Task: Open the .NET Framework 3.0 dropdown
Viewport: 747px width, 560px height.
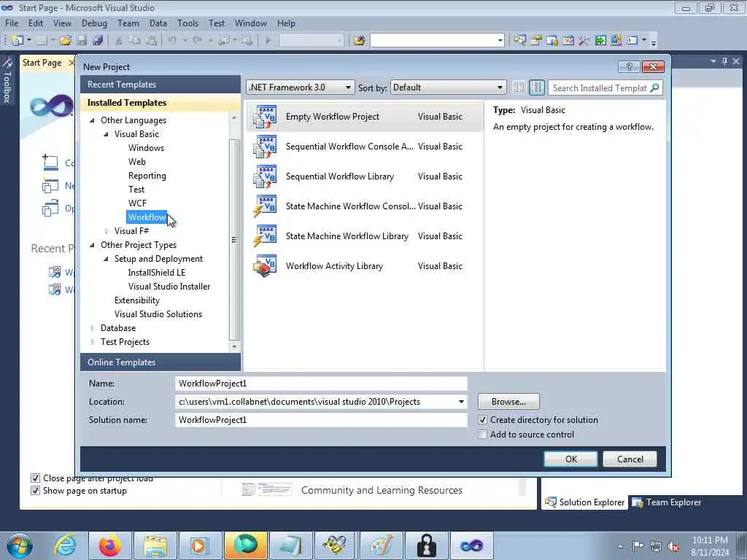Action: [300, 87]
